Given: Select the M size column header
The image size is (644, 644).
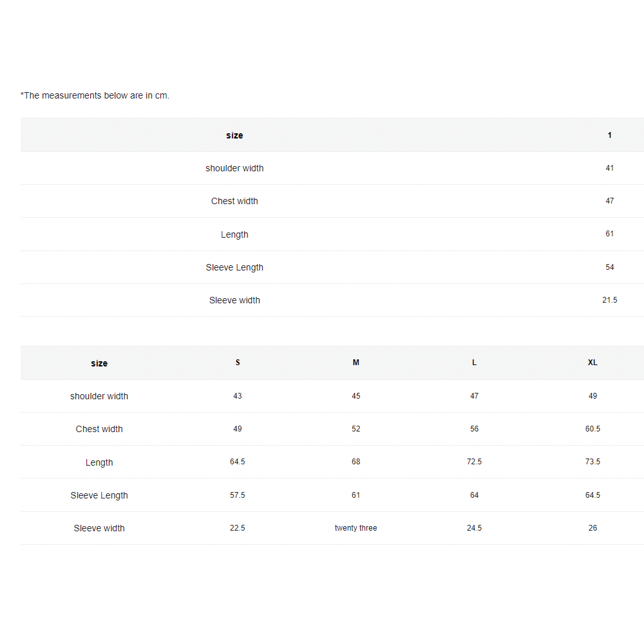Looking at the screenshot, I should [x=356, y=363].
